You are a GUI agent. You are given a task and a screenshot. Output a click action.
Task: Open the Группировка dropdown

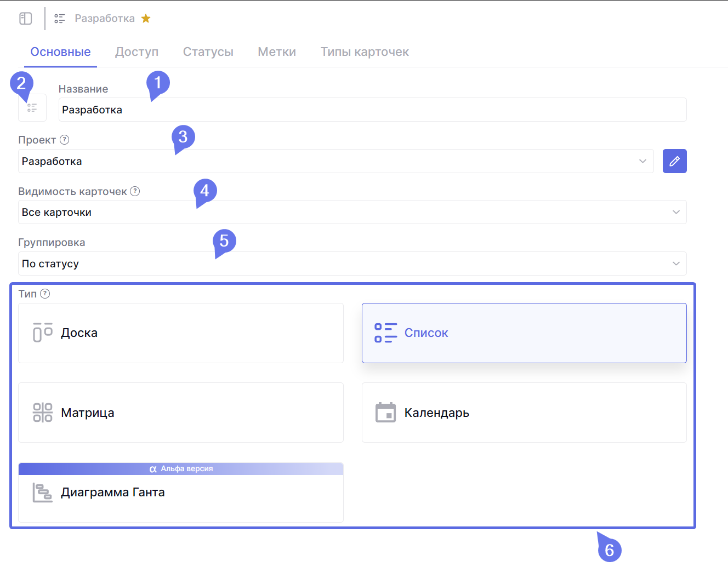[x=352, y=264]
